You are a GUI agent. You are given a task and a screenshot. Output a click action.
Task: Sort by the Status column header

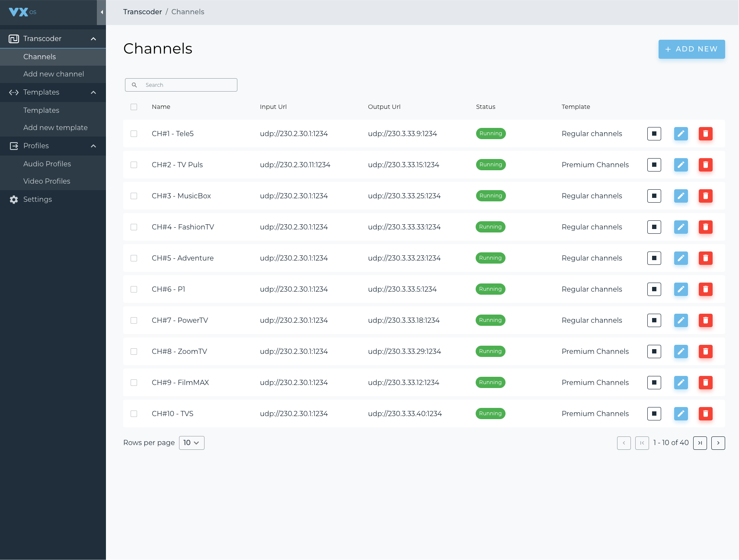click(486, 107)
